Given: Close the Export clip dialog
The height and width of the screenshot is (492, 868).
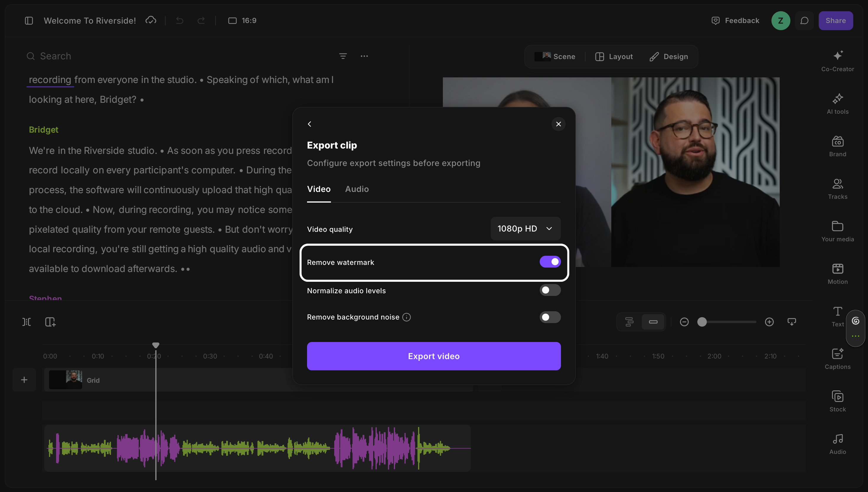Looking at the screenshot, I should 558,124.
